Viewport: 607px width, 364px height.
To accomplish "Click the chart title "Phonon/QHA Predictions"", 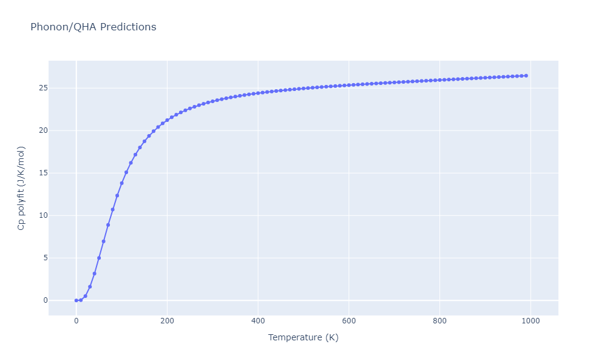I will click(x=93, y=27).
